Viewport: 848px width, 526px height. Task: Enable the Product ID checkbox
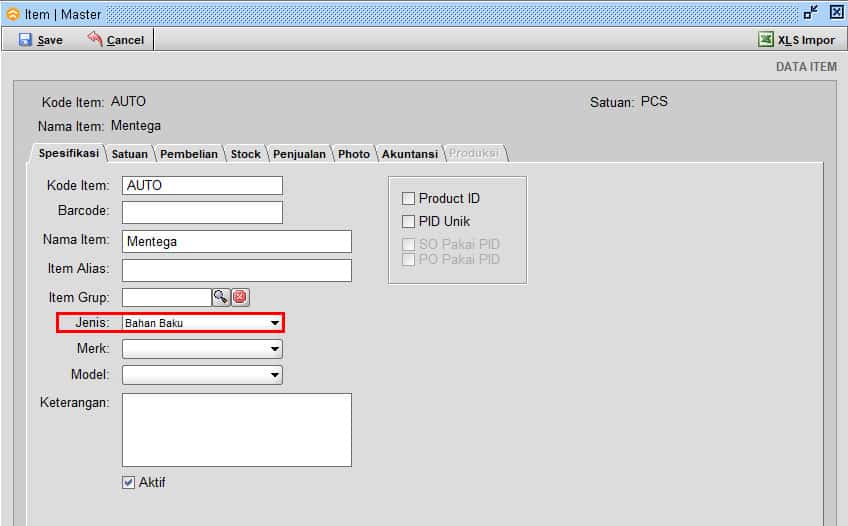(408, 198)
